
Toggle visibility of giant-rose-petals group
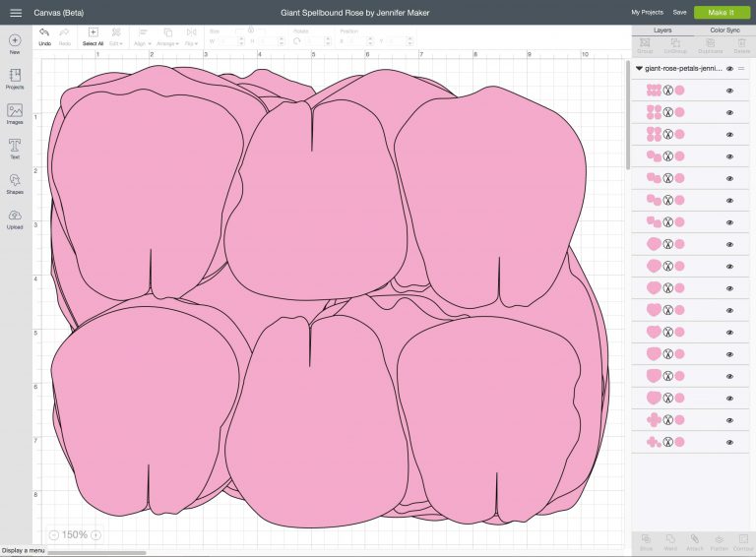tap(729, 69)
